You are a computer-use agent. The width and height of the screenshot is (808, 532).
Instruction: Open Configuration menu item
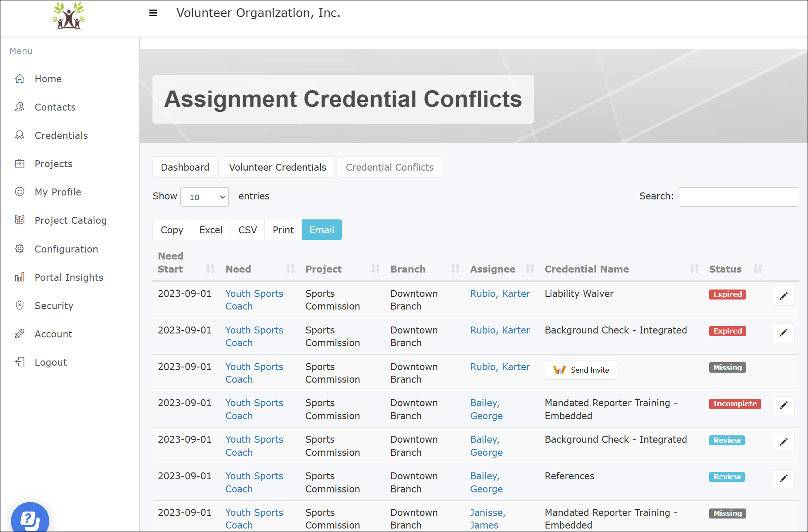[x=67, y=249]
